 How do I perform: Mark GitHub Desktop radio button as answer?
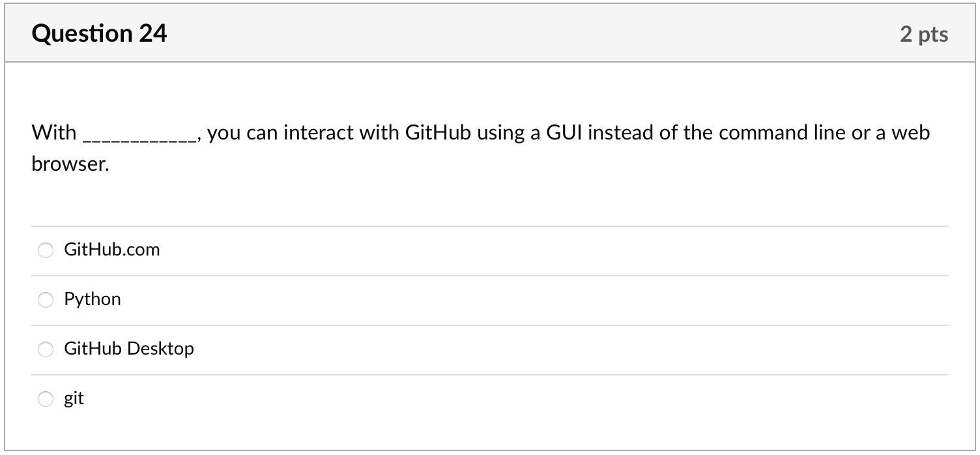tap(45, 349)
